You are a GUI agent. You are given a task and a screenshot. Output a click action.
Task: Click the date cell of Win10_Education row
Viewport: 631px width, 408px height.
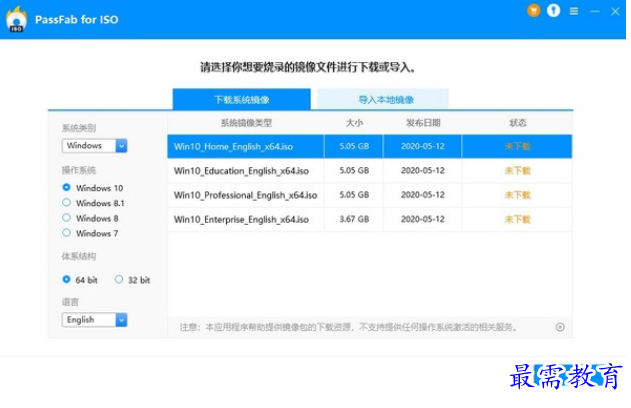click(423, 171)
